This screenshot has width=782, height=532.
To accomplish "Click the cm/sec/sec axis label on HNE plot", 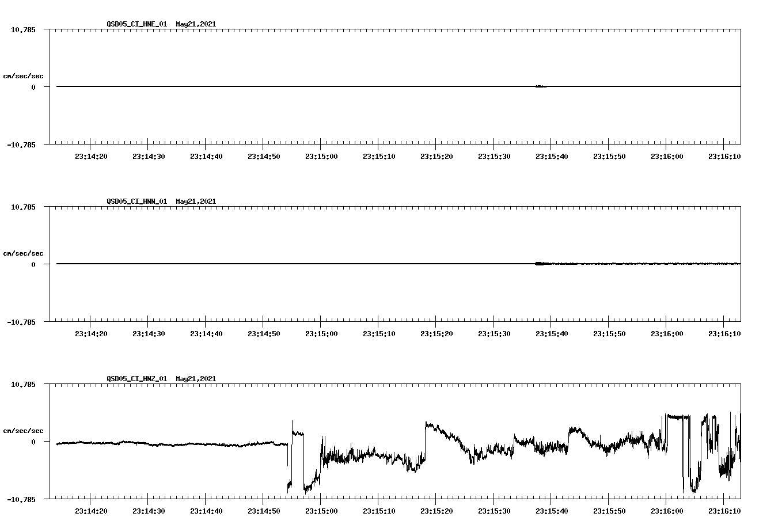I will [x=24, y=75].
